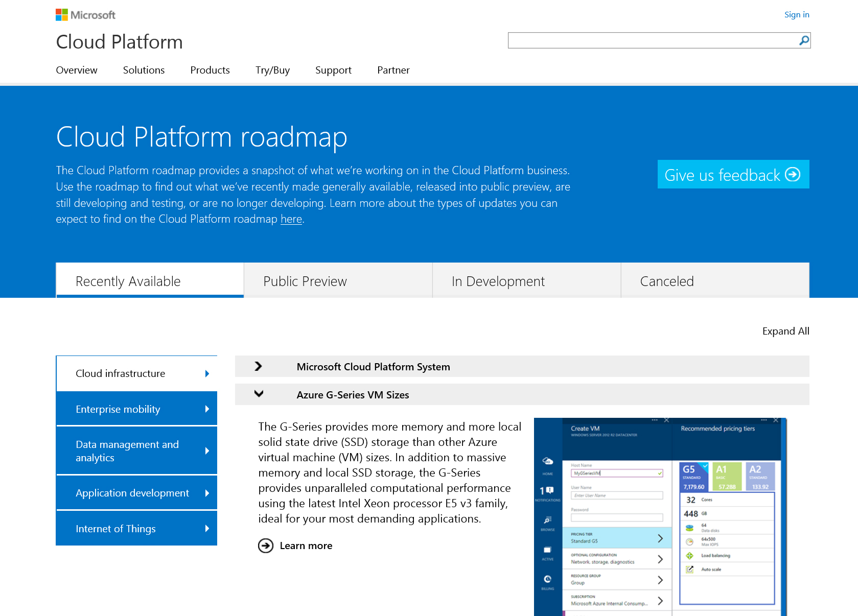
Task: Select the Enterprise mobility category
Action: (x=136, y=409)
